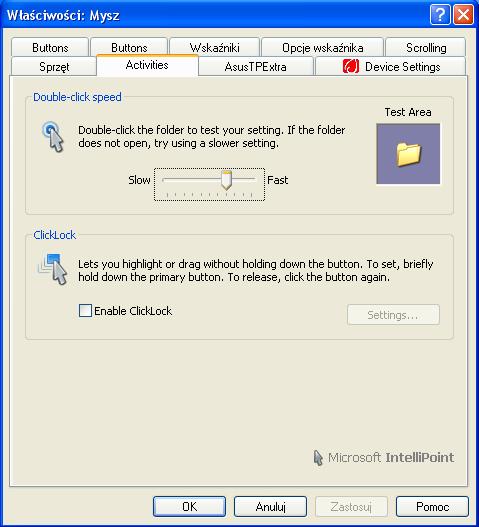The image size is (479, 527).
Task: Click the ClickLock pointer icon
Action: [53, 269]
